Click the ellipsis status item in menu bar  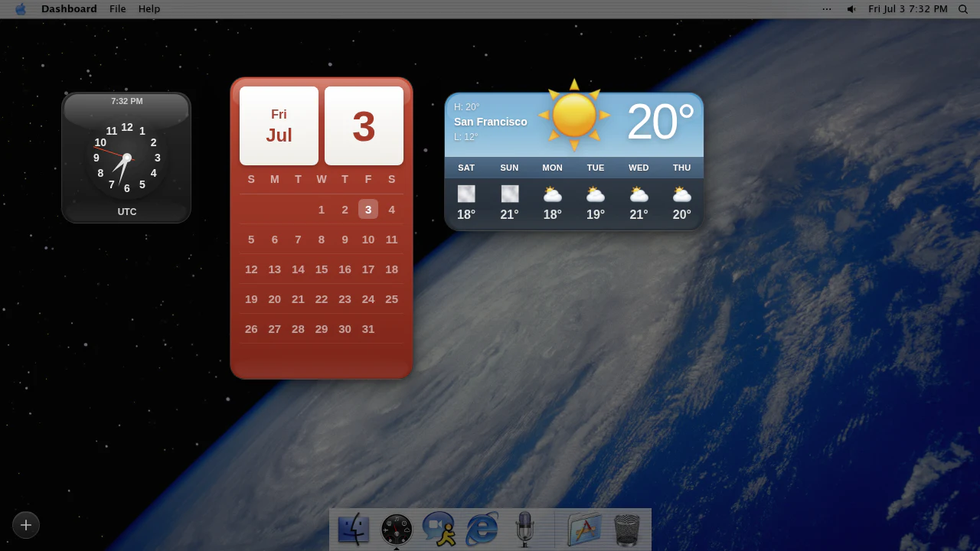coord(827,9)
